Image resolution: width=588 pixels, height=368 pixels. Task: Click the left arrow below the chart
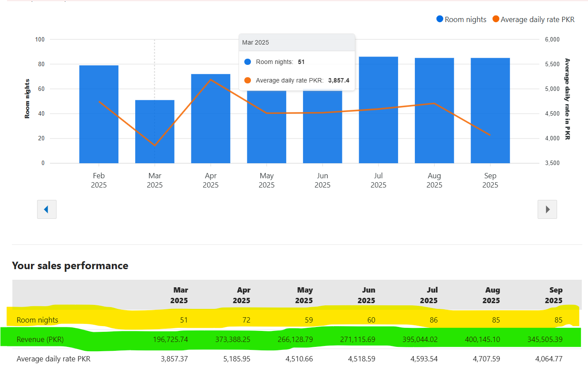pyautogui.click(x=46, y=209)
